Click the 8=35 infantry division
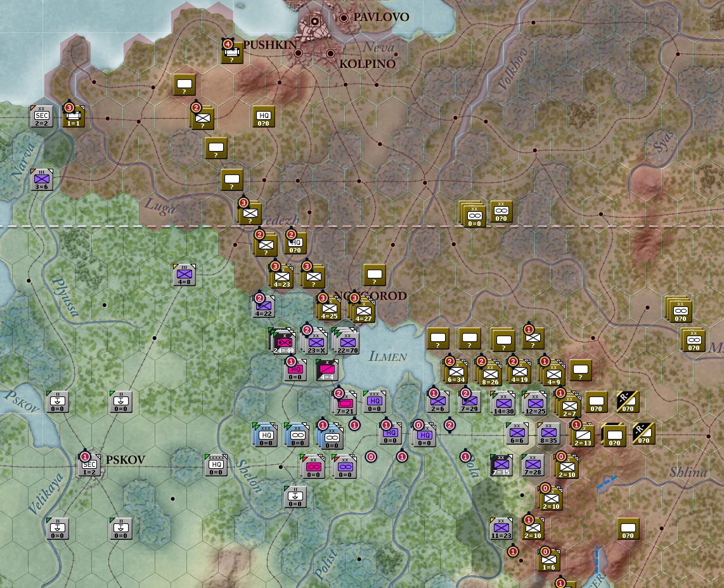This screenshot has width=724, height=588. pyautogui.click(x=548, y=433)
